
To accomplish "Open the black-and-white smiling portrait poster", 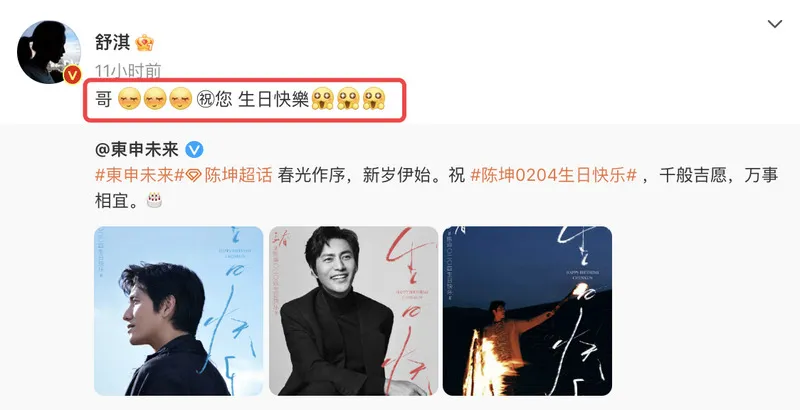I will pyautogui.click(x=354, y=311).
